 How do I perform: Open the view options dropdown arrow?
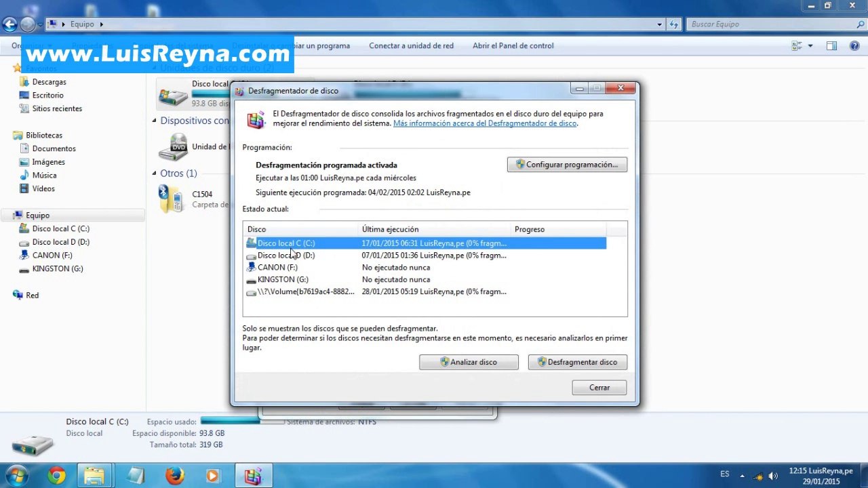pyautogui.click(x=810, y=46)
